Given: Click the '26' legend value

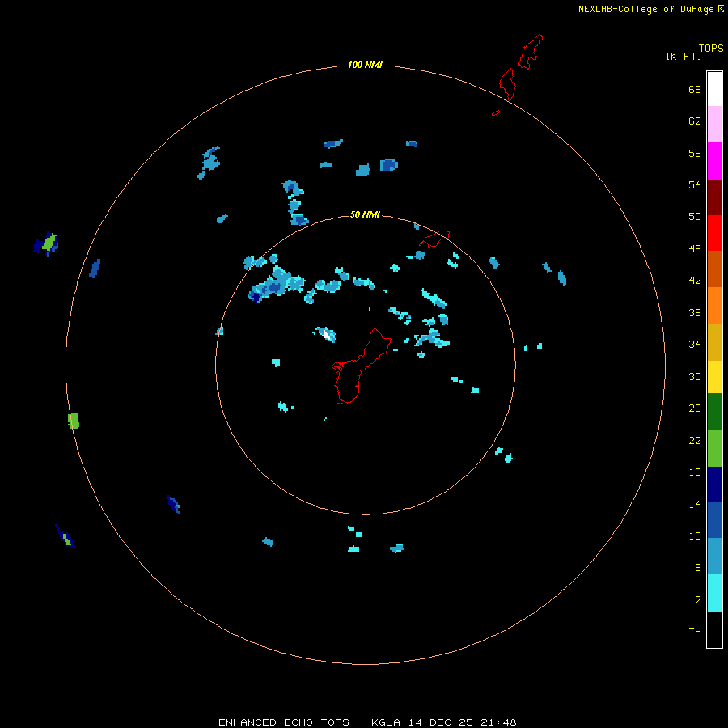Looking at the screenshot, I should (x=695, y=408).
